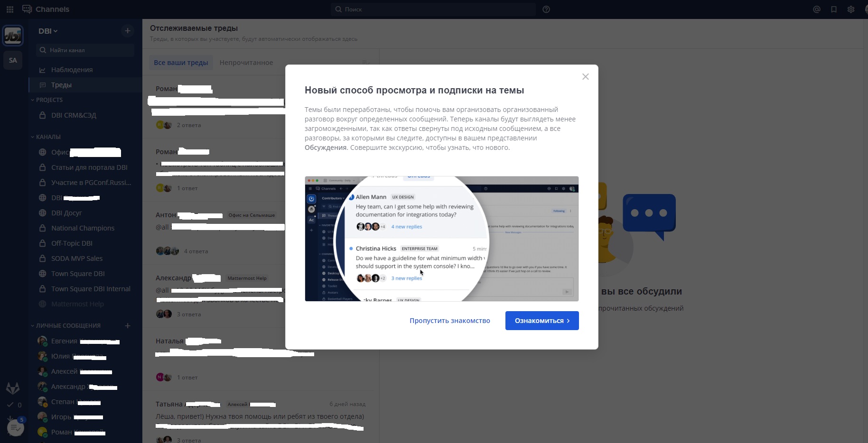The width and height of the screenshot is (868, 443).
Task: Expand the DBI team menu dropdown
Action: 48,31
